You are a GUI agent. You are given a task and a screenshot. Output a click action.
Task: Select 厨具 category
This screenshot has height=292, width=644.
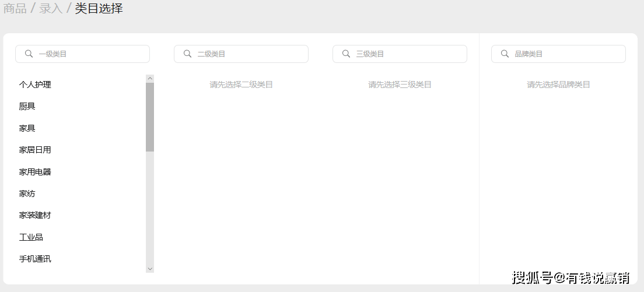[27, 106]
